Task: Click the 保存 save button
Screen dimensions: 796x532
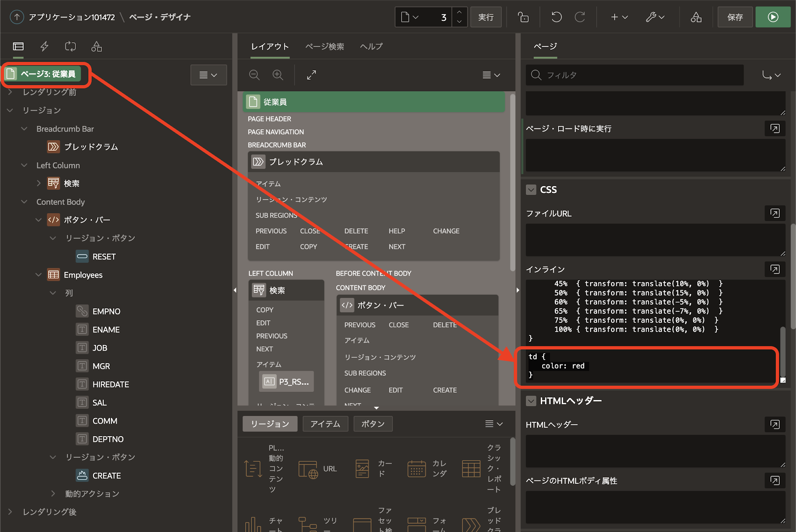Action: (x=735, y=17)
